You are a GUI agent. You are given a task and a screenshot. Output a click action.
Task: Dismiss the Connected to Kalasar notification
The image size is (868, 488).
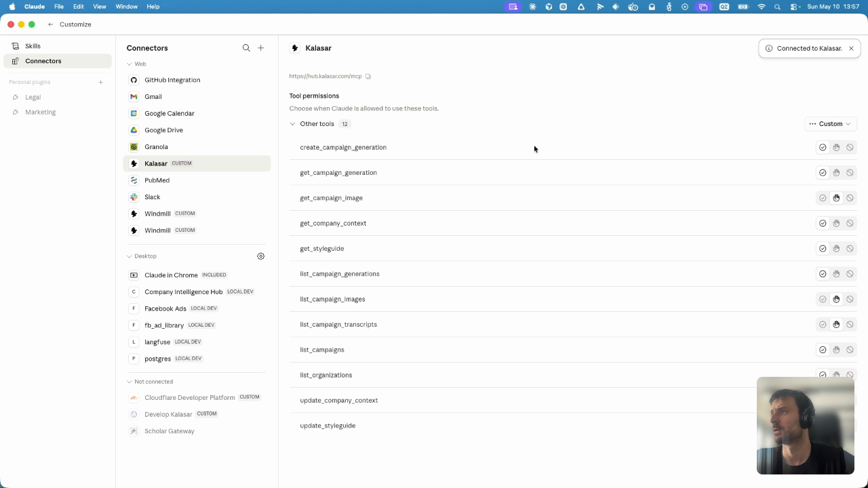tap(851, 49)
